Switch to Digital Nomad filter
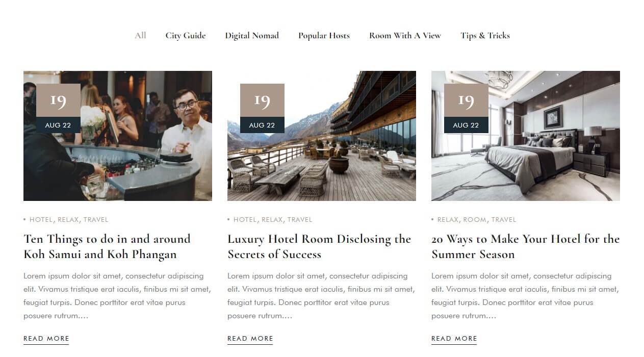The image size is (644, 357). tap(252, 35)
